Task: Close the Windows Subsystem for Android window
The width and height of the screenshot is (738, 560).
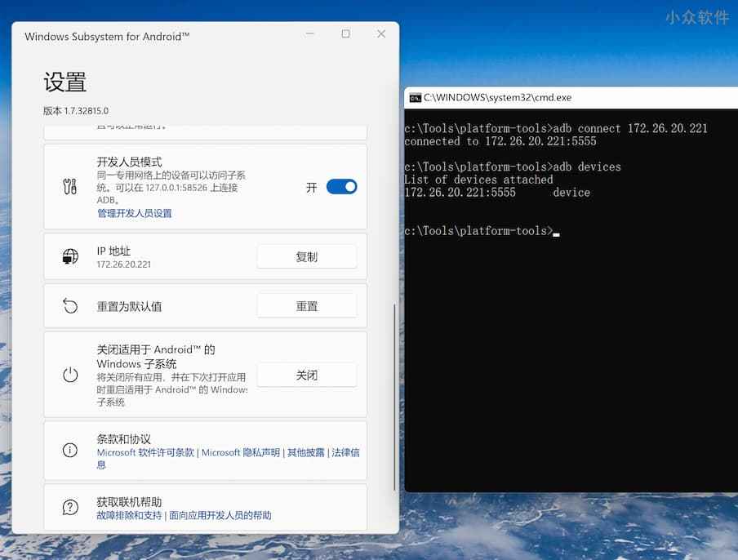Action: [x=381, y=34]
